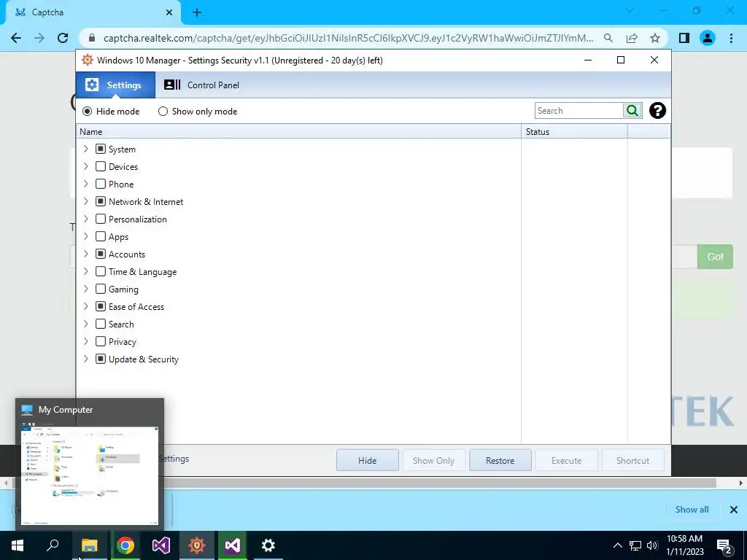Open Windows Start menu
This screenshot has width=747, height=560.
[x=18, y=545]
